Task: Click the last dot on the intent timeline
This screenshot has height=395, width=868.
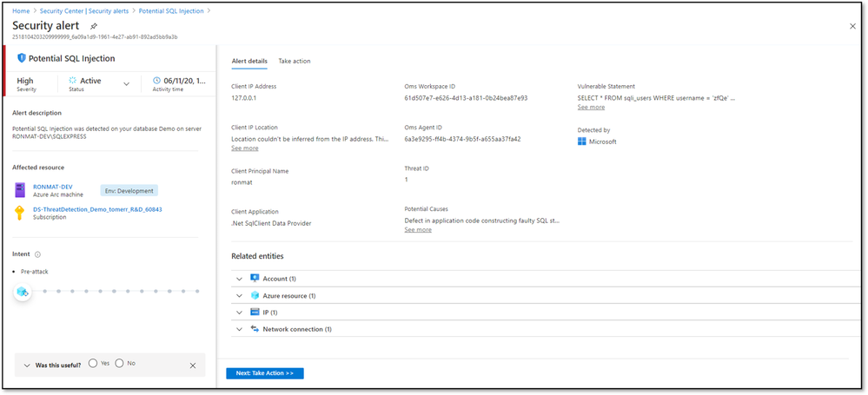Action: coord(197,291)
